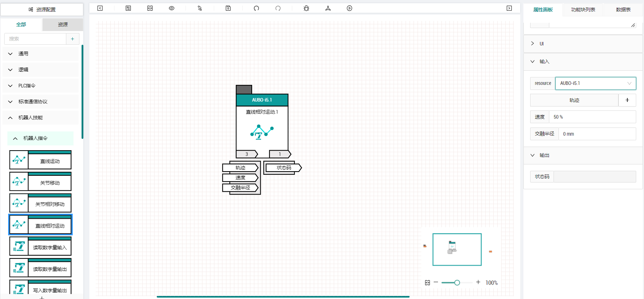This screenshot has height=299, width=644.
Task: Edit the 速度 50 % field
Action: [x=592, y=117]
